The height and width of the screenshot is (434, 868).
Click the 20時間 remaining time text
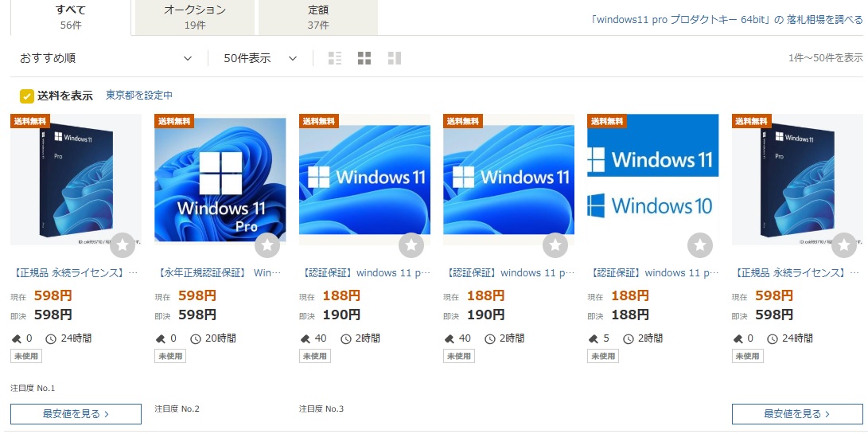pyautogui.click(x=220, y=338)
